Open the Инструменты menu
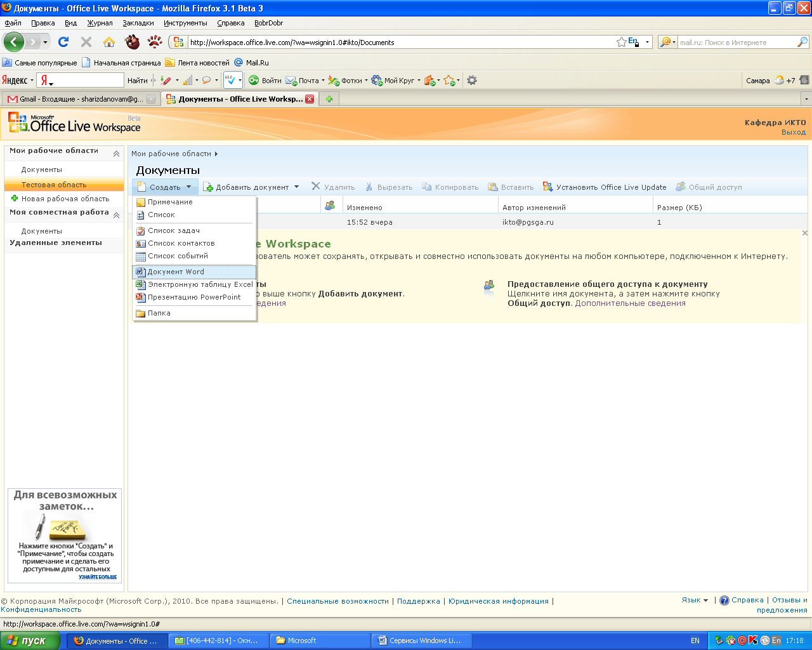This screenshot has width=812, height=650. 185,23
